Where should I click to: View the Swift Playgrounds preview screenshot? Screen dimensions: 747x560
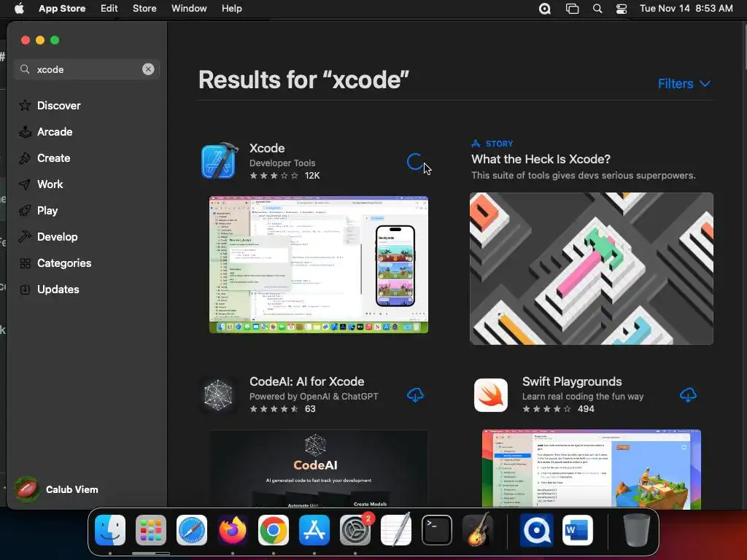(x=591, y=469)
